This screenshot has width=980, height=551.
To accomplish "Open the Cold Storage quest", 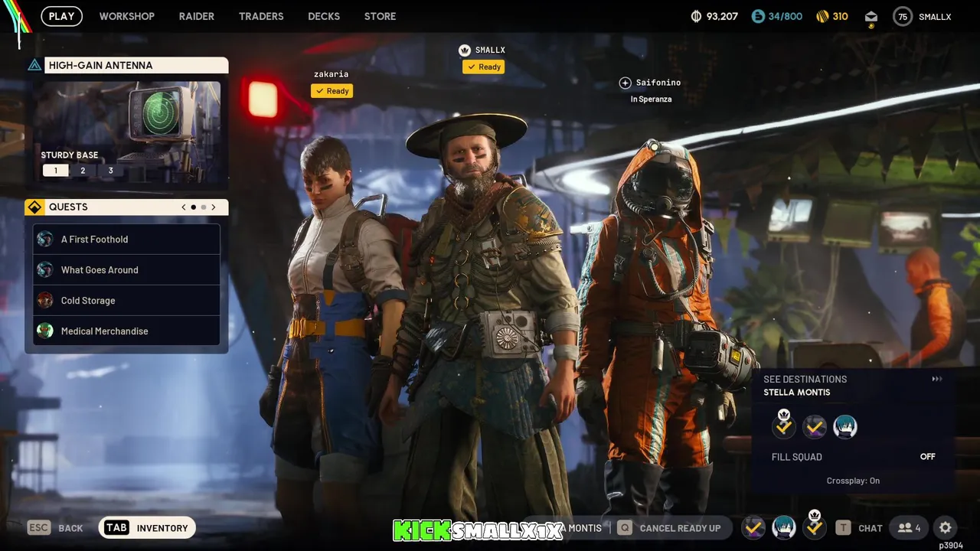I will point(127,301).
